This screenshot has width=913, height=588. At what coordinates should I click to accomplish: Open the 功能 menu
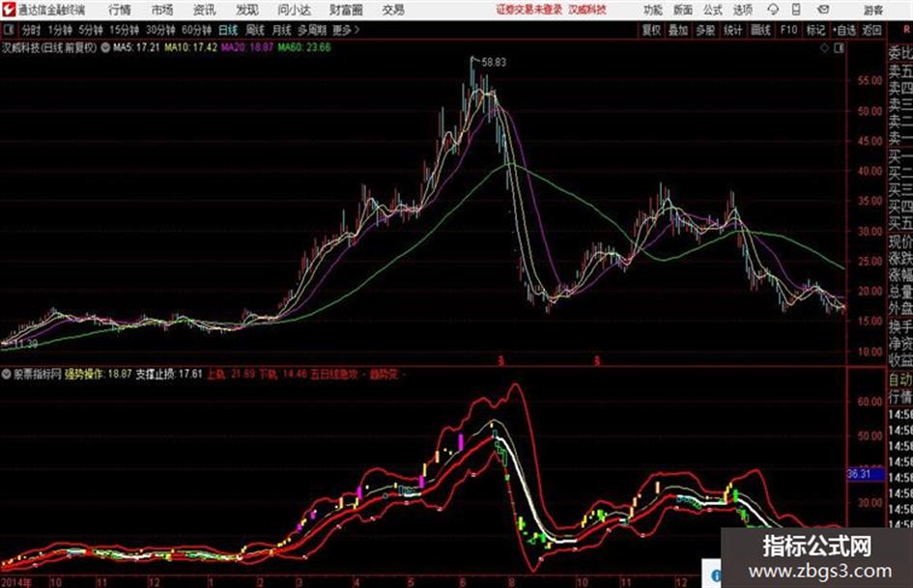[x=653, y=10]
